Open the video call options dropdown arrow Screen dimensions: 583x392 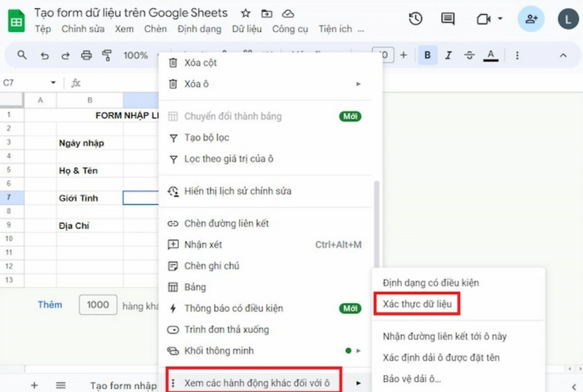500,18
